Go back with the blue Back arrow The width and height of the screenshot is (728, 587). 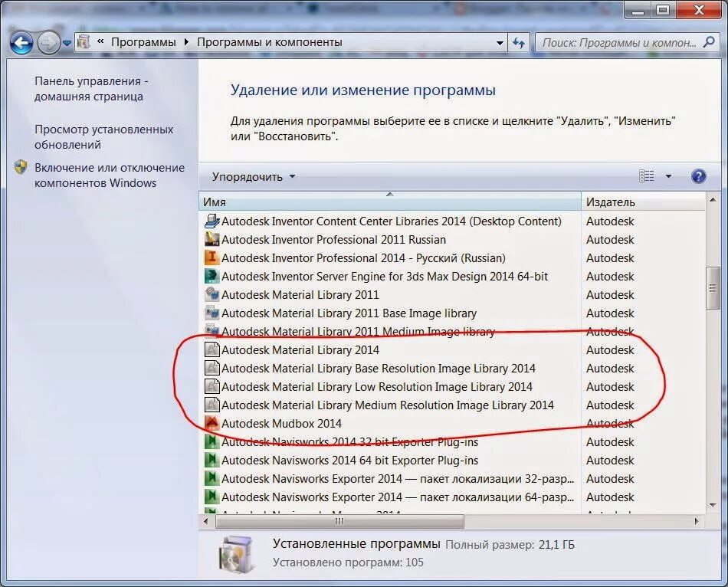point(21,43)
